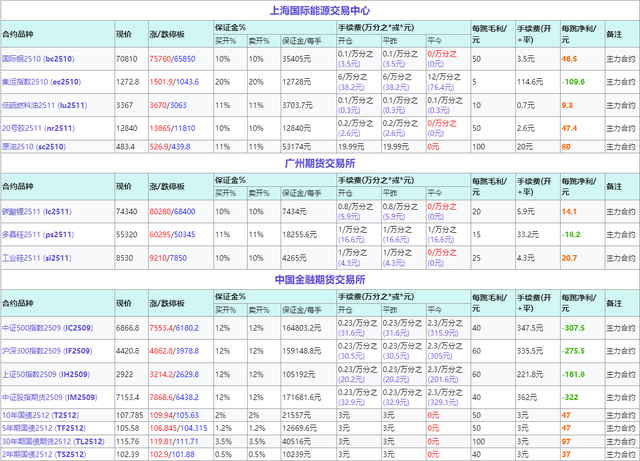The height and width of the screenshot is (461, 640).
Task: Open the 集运指数2510 (ec2510) contract link
Action: (x=41, y=82)
